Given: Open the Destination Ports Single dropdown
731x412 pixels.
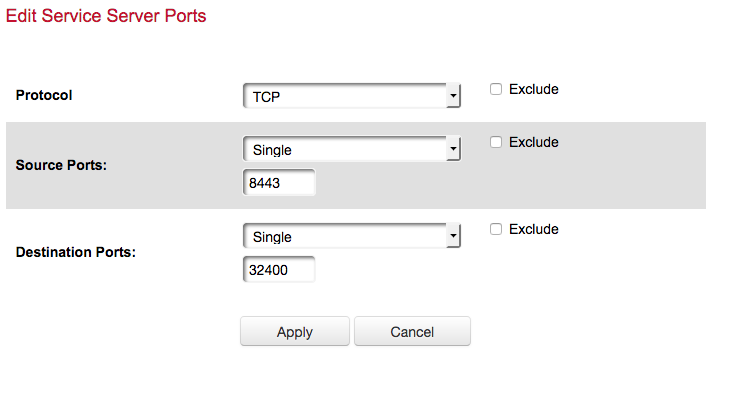Looking at the screenshot, I should click(x=345, y=236).
